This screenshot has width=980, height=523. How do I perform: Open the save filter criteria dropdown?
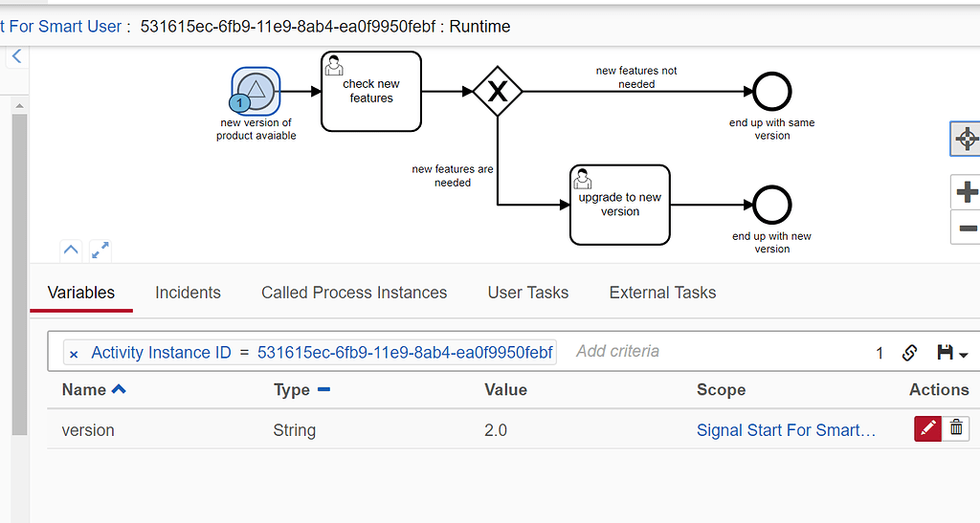click(x=952, y=353)
